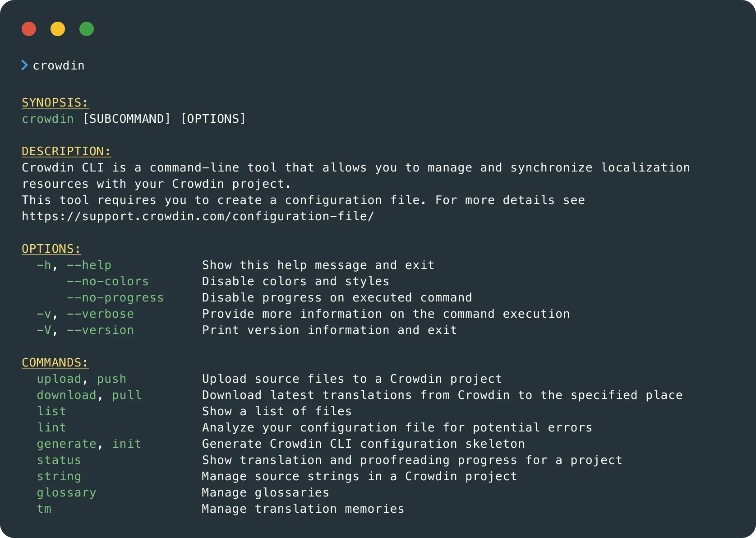Expand the DESCRIPTION section header
Screen dimensions: 756x538
[66, 151]
